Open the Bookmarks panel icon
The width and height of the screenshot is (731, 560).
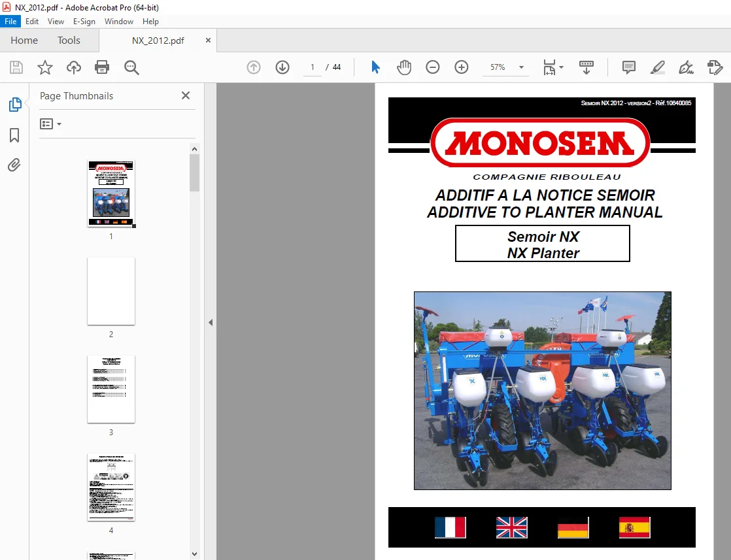[14, 135]
